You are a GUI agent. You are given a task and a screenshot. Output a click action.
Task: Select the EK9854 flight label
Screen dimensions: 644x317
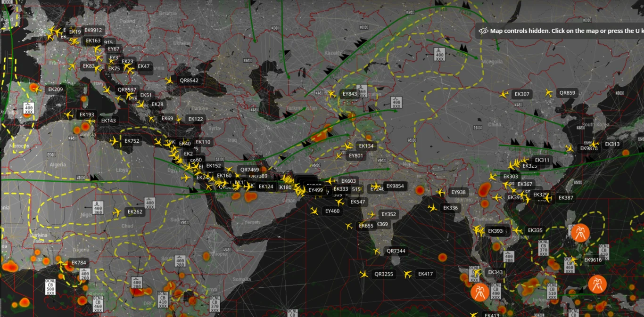(x=395, y=186)
